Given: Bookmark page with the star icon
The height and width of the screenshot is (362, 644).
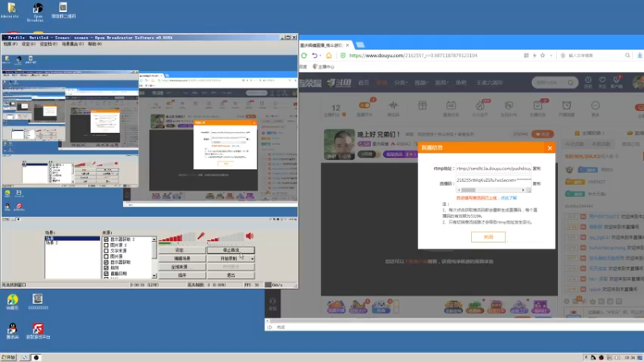Looking at the screenshot, I should pyautogui.click(x=543, y=56).
